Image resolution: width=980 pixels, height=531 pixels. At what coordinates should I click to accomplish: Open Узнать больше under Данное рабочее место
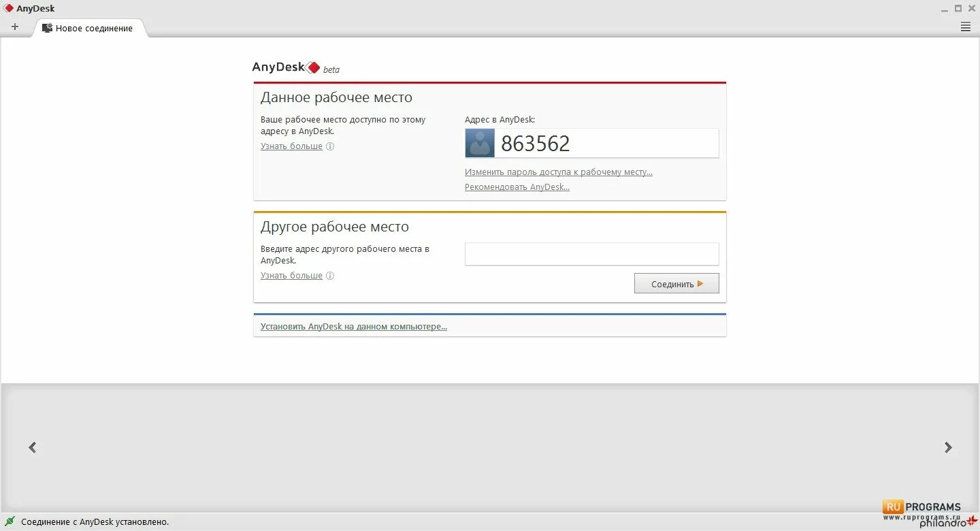[291, 146]
